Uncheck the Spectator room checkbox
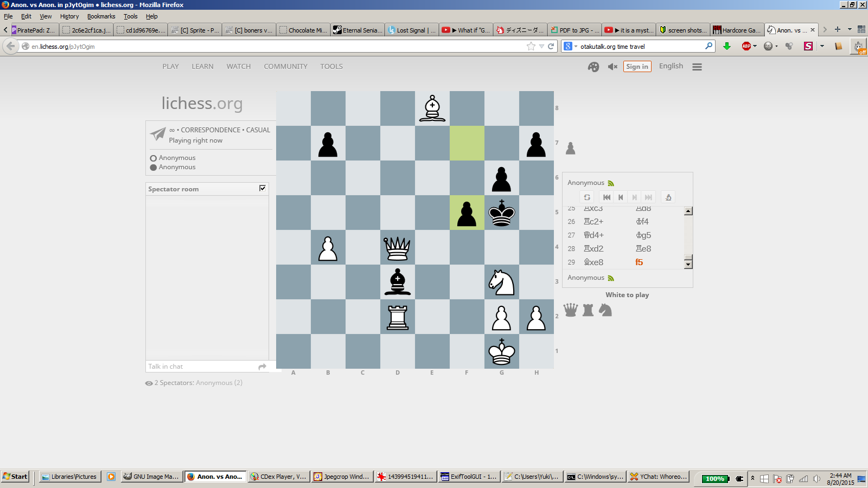The image size is (868, 488). [x=263, y=188]
